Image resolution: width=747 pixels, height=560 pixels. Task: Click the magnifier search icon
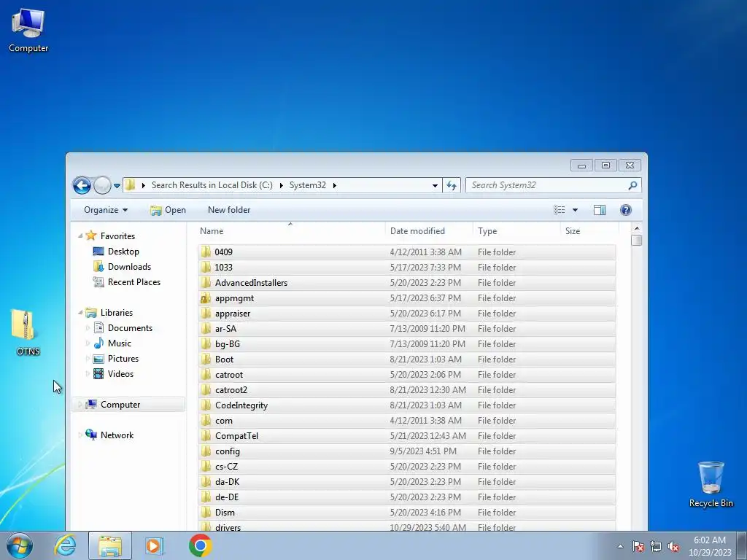pos(632,185)
